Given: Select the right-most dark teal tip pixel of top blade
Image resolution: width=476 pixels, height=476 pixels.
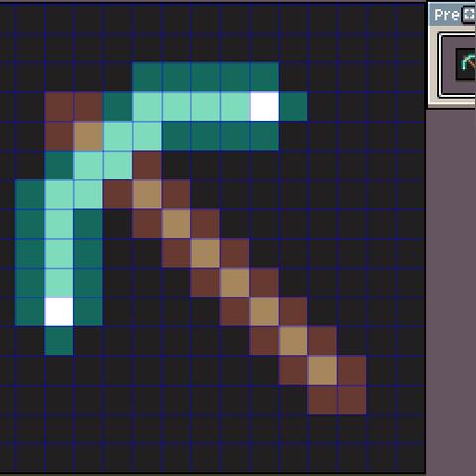Looking at the screenshot, I should tap(294, 106).
